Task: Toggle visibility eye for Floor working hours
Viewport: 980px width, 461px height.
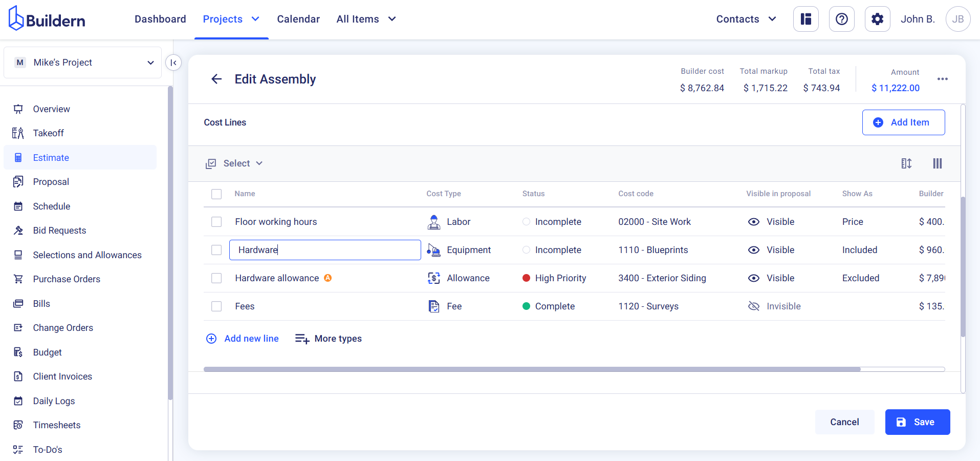Action: [753, 222]
